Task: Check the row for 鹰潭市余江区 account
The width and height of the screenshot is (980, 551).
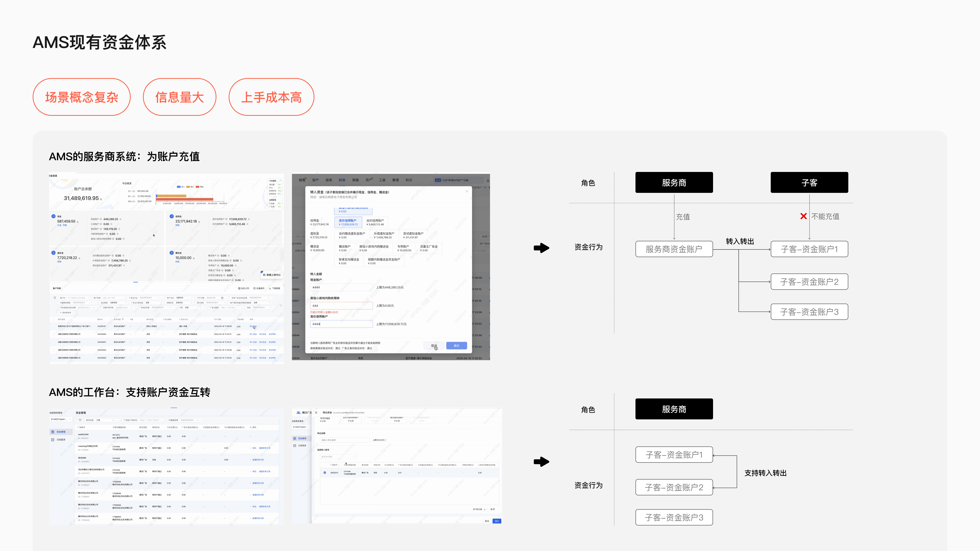Action: tap(53, 326)
